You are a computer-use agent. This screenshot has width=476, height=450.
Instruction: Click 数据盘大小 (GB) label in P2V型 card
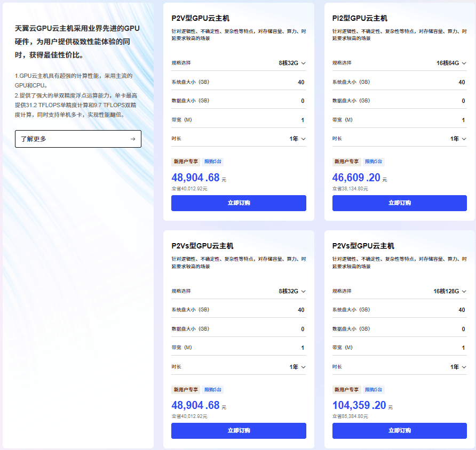pos(191,101)
